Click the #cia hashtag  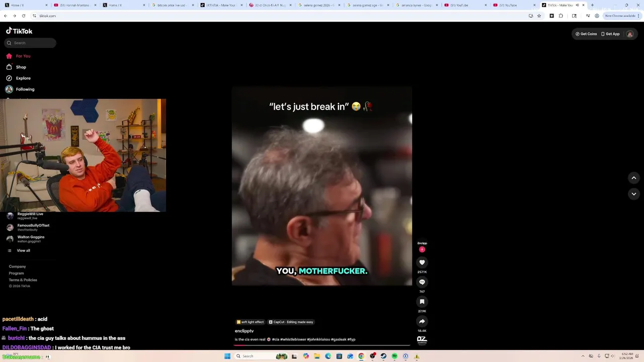pyautogui.click(x=276, y=339)
